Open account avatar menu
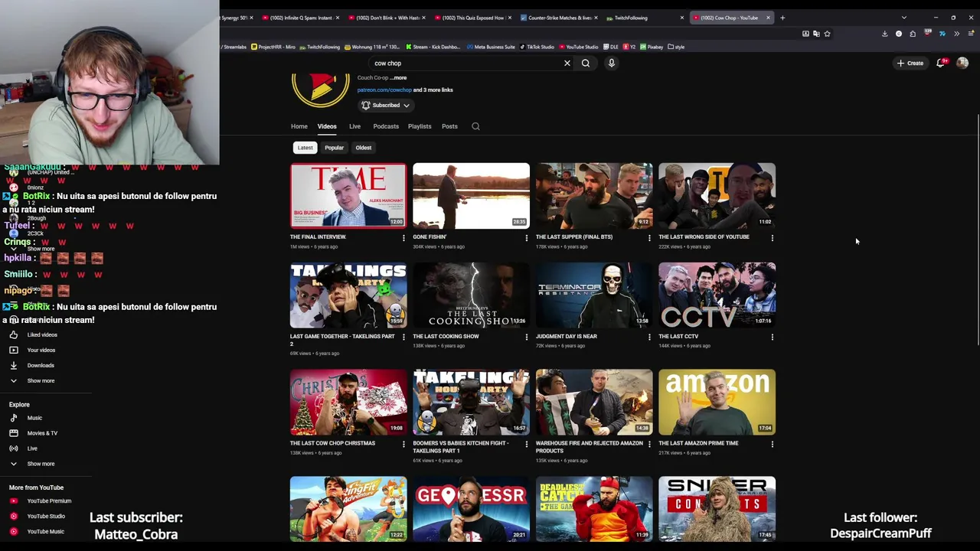The width and height of the screenshot is (980, 551). pyautogui.click(x=963, y=64)
